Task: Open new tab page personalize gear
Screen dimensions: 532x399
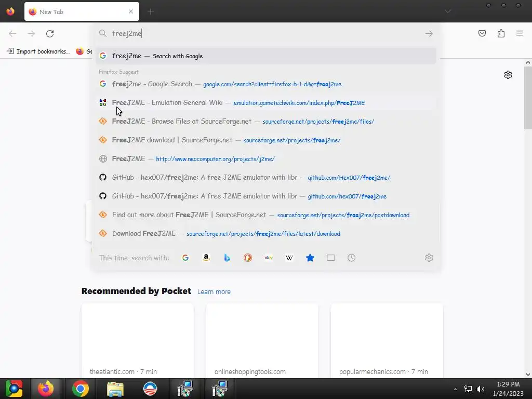Action: click(x=508, y=75)
